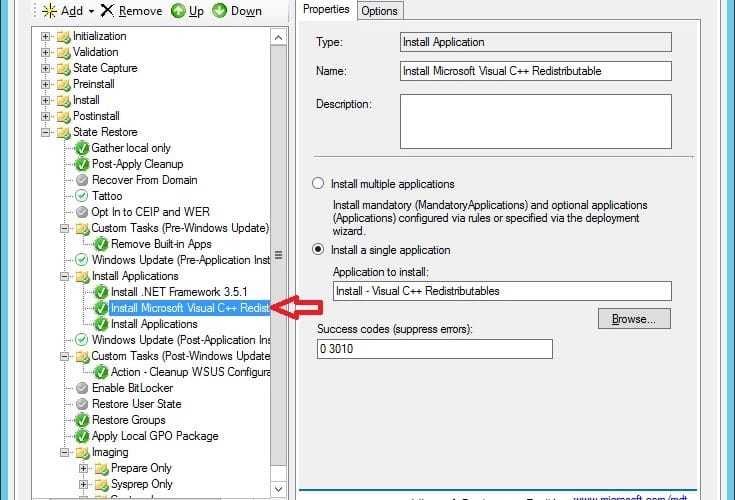This screenshot has height=500, width=735.
Task: Click Windows Update Pre-Application step icon
Action: (x=82, y=260)
